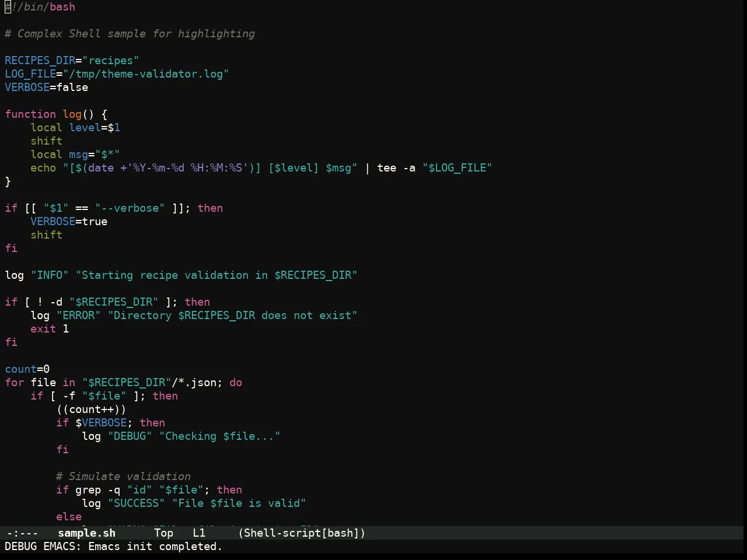Click the "if grep -q" line
747x560 pixels.
[149, 490]
